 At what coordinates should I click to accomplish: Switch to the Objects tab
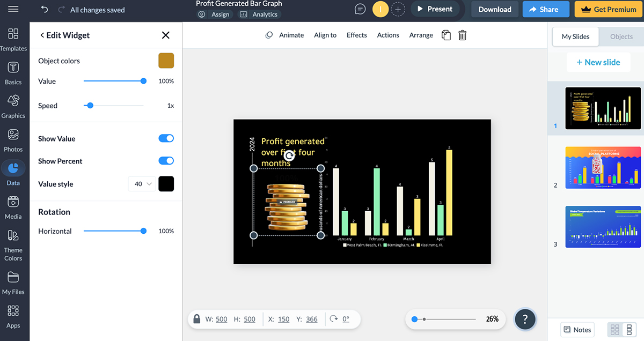tap(621, 36)
